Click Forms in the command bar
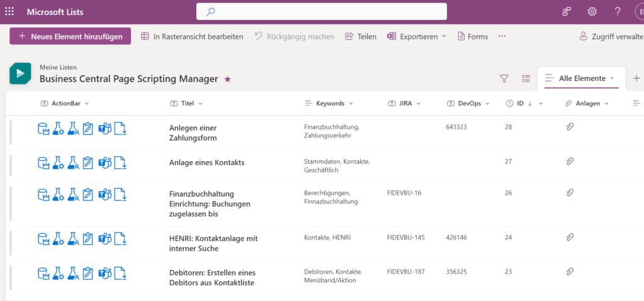Screen dimensions: 644x301 [x=473, y=36]
